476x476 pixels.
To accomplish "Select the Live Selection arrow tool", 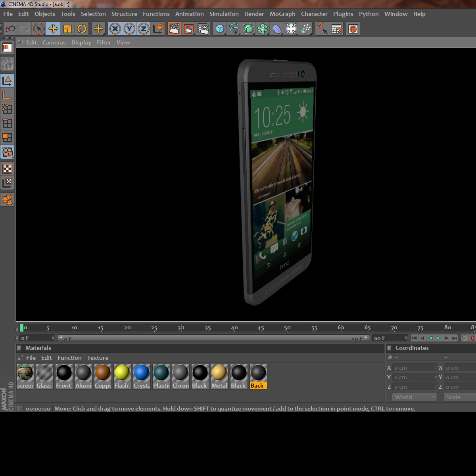I will point(38,29).
